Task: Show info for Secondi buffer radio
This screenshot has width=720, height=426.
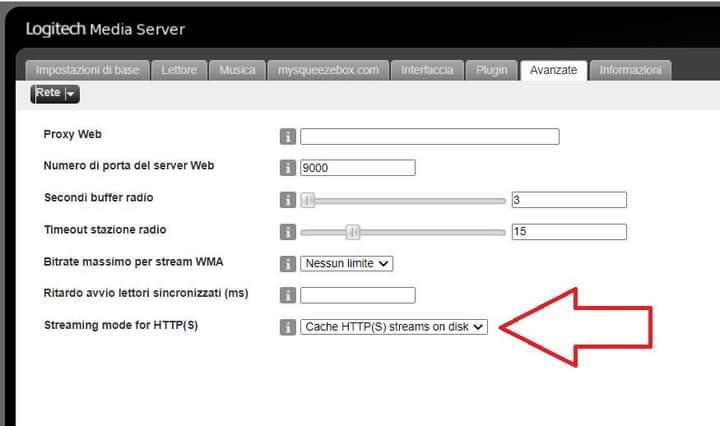Action: pos(287,200)
